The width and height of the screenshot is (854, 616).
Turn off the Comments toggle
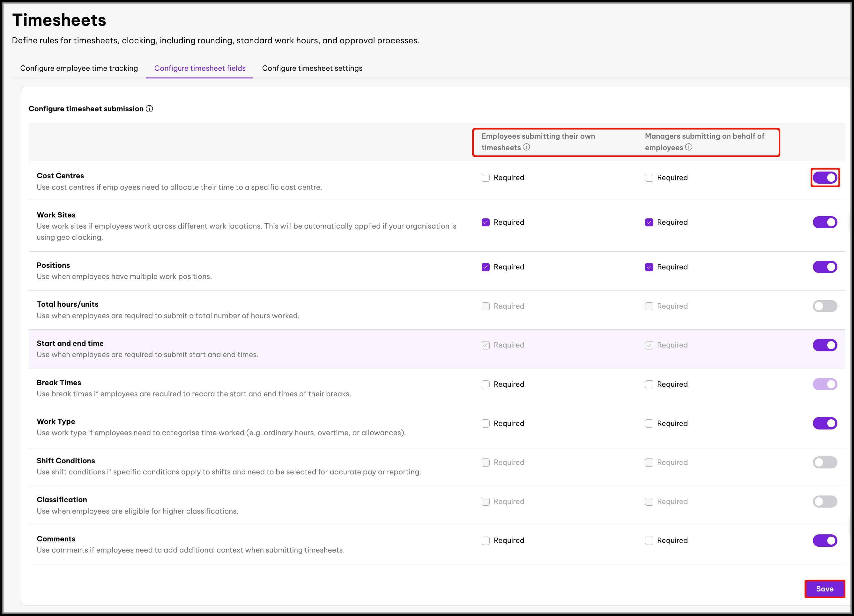(x=825, y=541)
